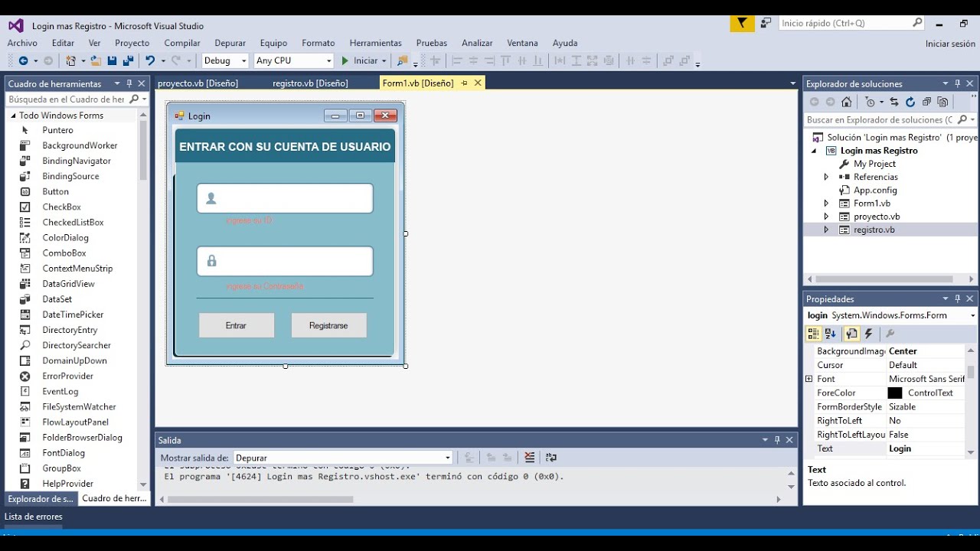Screen dimensions: 980x551
Task: Start debugging with the green Iniciar arrow
Action: 345,60
